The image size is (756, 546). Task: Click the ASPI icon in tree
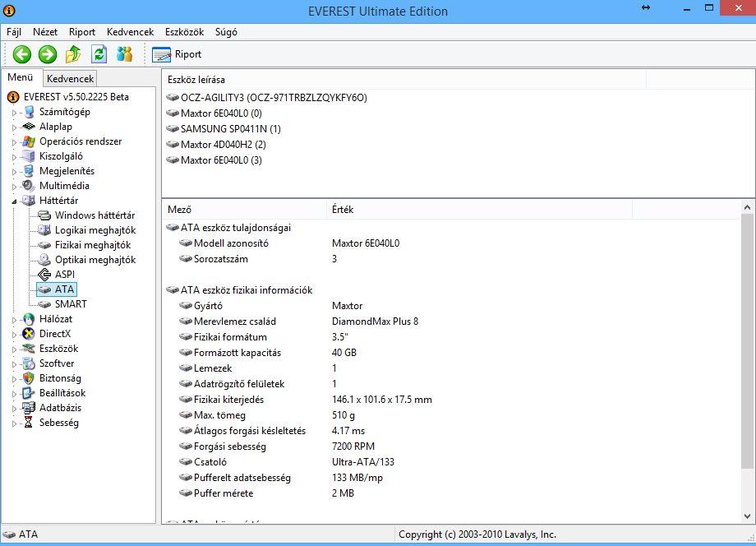point(44,275)
